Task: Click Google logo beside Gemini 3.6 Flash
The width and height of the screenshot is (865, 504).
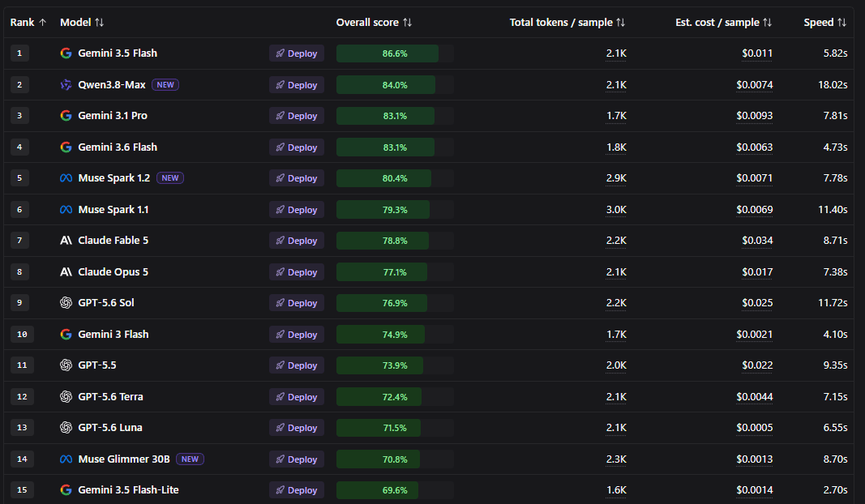Action: (x=66, y=147)
